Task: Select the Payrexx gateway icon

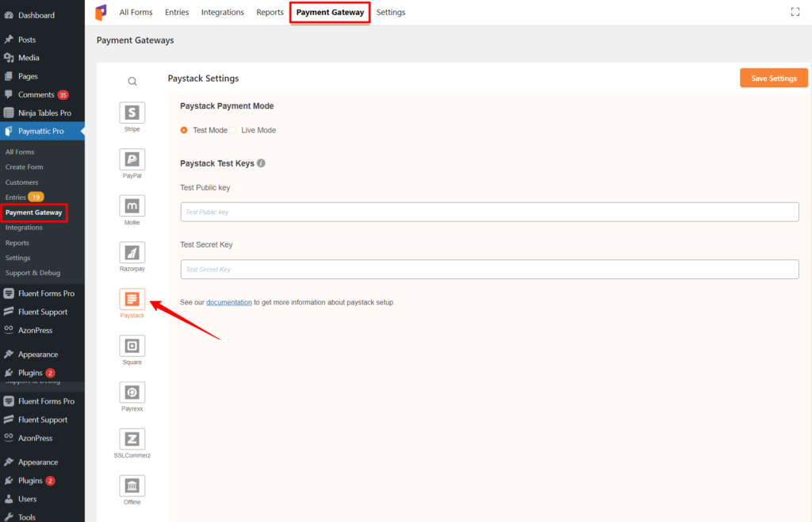Action: [x=132, y=391]
